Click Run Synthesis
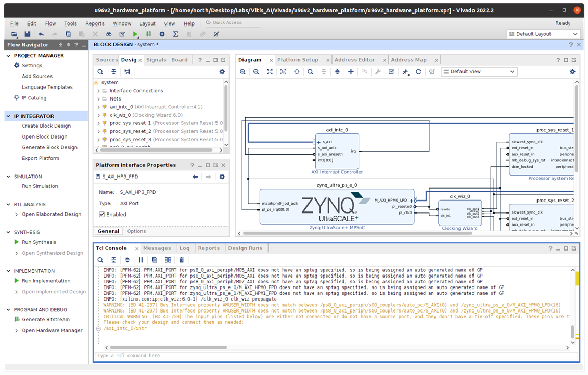 pyautogui.click(x=39, y=242)
